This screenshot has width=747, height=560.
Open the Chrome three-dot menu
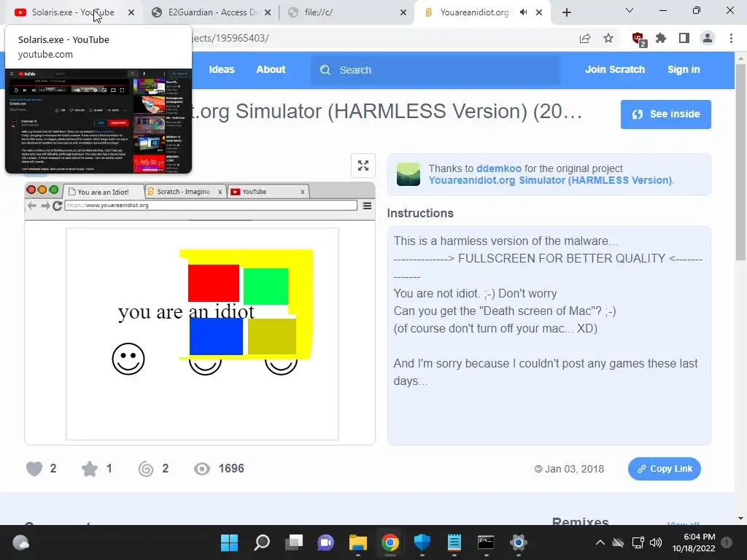point(731,38)
